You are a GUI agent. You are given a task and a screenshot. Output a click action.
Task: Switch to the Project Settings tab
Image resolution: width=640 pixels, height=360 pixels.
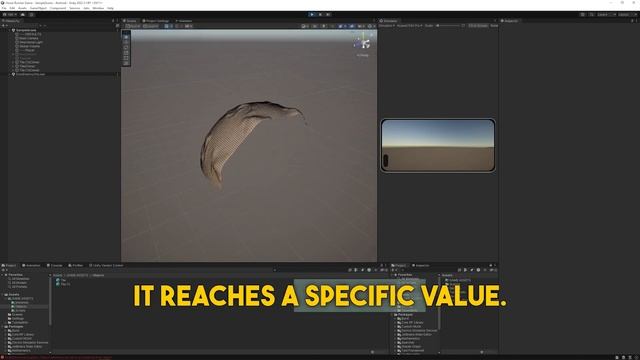[x=156, y=21]
